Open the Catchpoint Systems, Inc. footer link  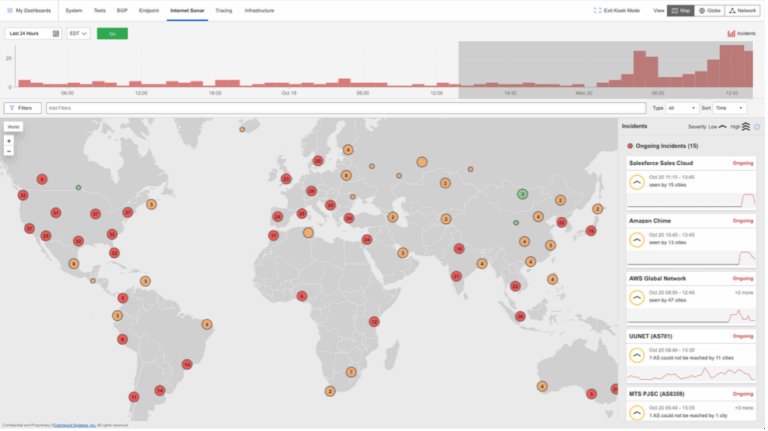click(x=74, y=425)
